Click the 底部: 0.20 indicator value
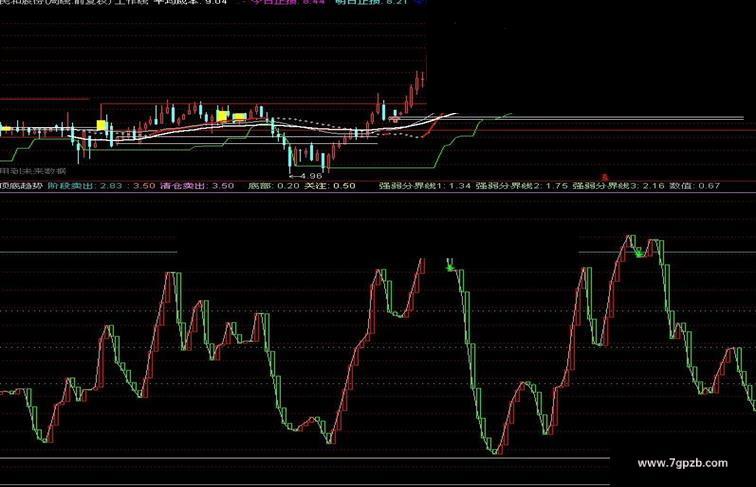Screen dimensions: 756x487 coord(273,186)
